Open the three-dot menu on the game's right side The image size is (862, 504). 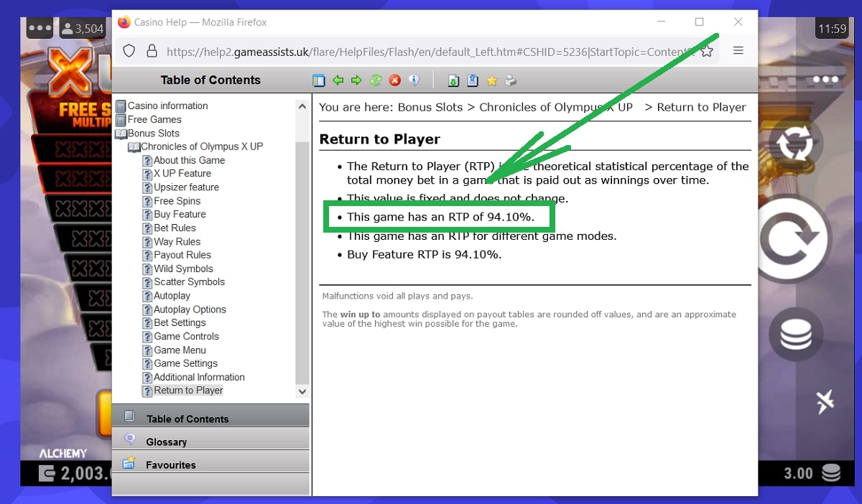tap(826, 80)
